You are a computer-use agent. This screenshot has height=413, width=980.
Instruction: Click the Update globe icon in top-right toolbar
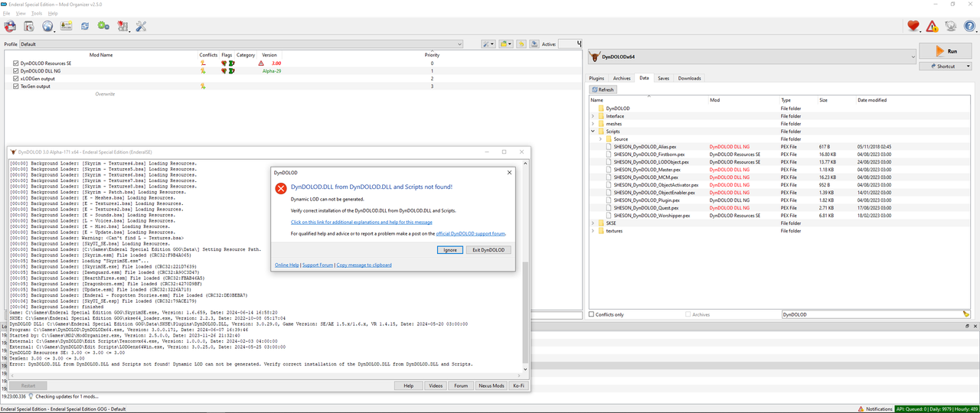coord(951,26)
